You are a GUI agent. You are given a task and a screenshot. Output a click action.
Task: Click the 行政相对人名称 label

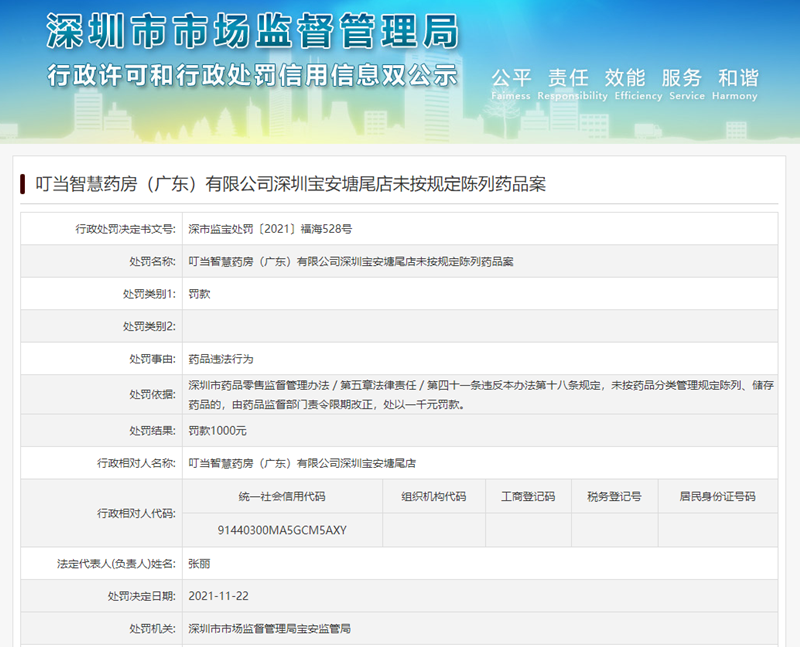pyautogui.click(x=136, y=463)
